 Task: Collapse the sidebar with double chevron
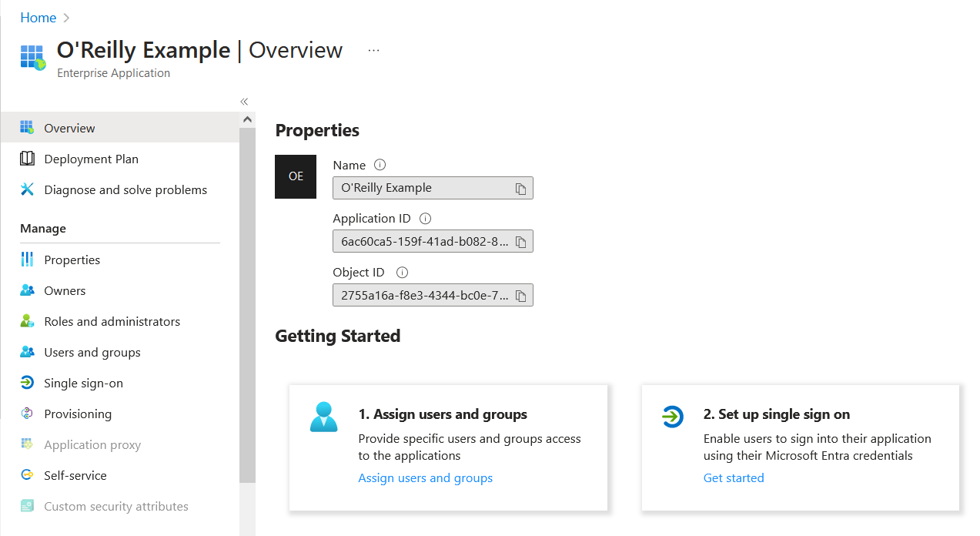[244, 102]
